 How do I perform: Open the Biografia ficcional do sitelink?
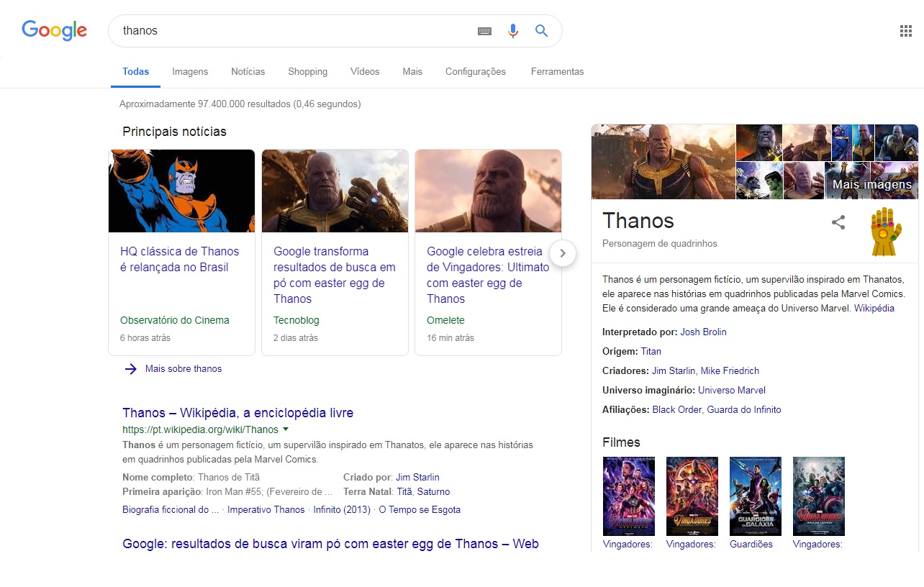(x=171, y=509)
